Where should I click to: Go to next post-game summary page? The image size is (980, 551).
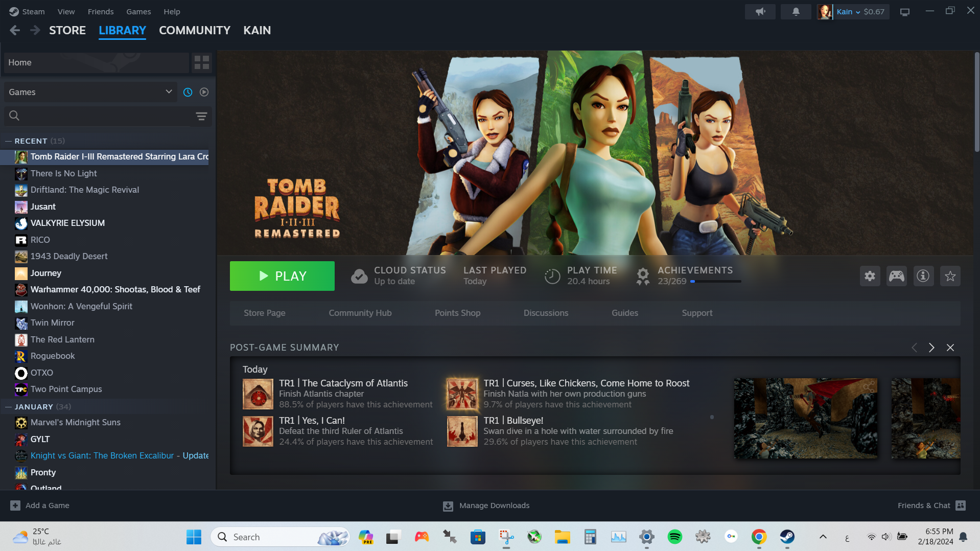(931, 348)
